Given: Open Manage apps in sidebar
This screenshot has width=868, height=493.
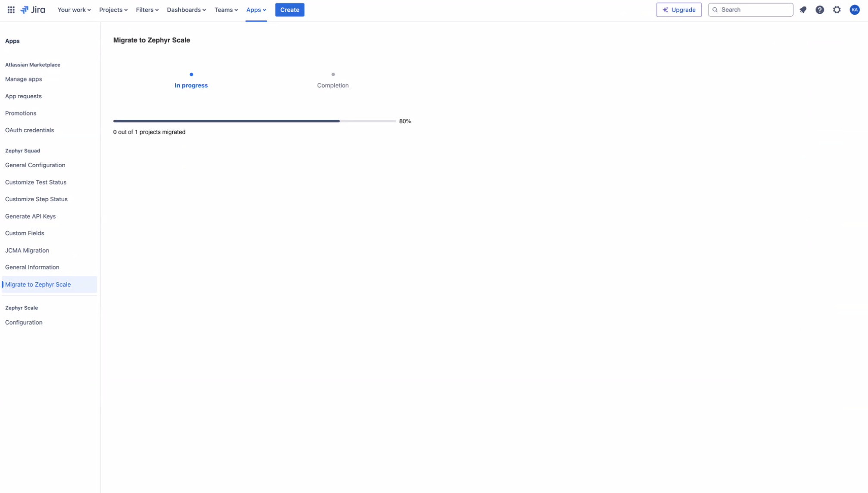Looking at the screenshot, I should (x=24, y=79).
